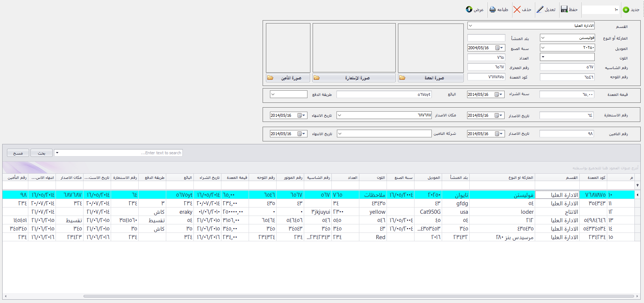Open the طريقة الدفع payment method dropdown
Viewport: 644px width, 303px height.
tap(273, 94)
